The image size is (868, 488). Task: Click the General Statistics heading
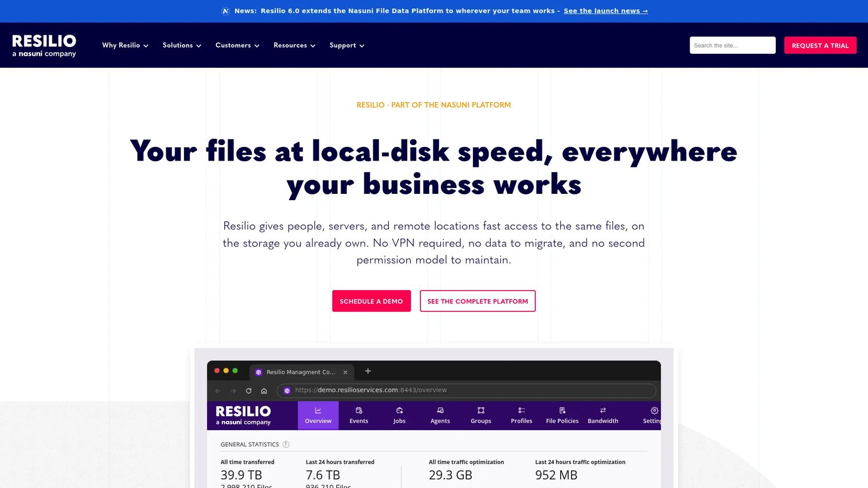coord(250,444)
